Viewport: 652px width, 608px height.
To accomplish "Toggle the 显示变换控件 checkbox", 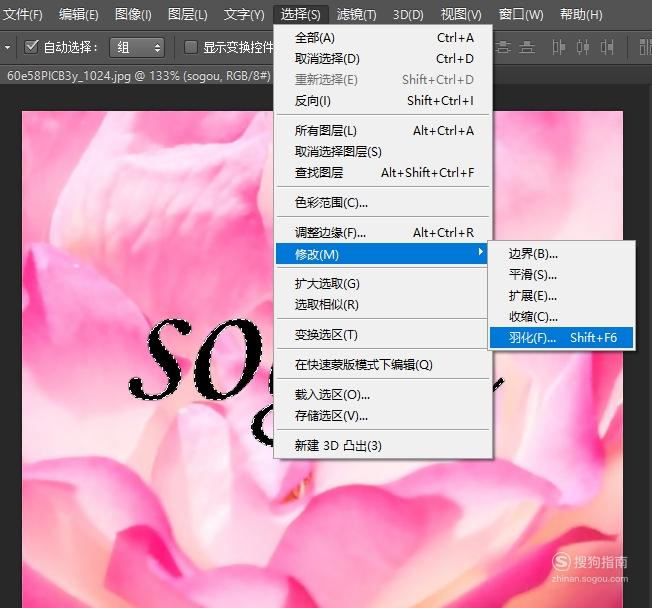I will [190, 47].
